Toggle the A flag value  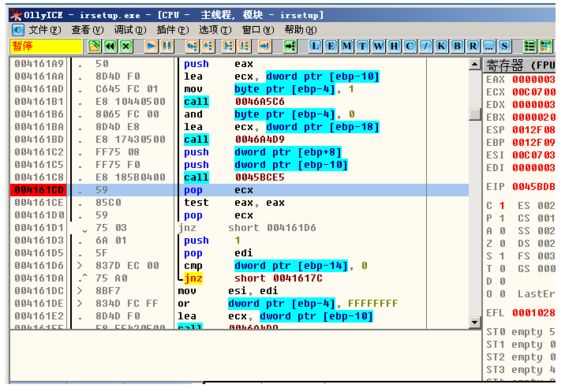(502, 231)
